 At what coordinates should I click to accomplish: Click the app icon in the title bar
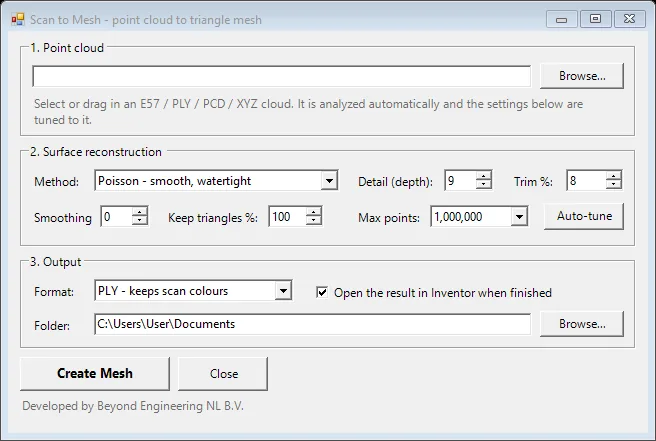(x=18, y=20)
